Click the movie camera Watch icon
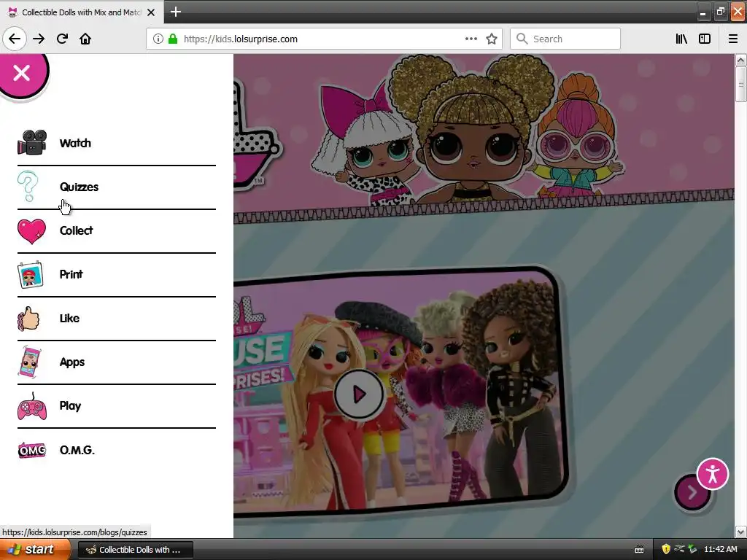The height and width of the screenshot is (560, 747). (x=32, y=142)
